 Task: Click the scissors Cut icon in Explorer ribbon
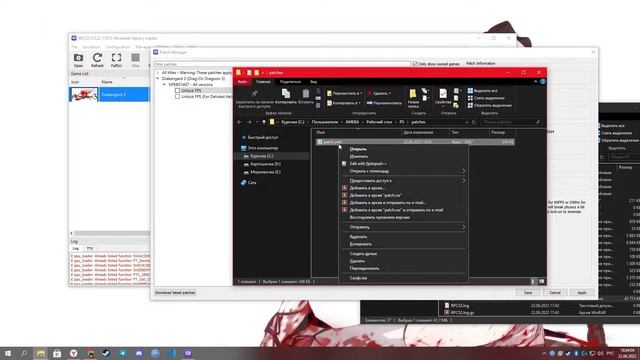[318, 91]
